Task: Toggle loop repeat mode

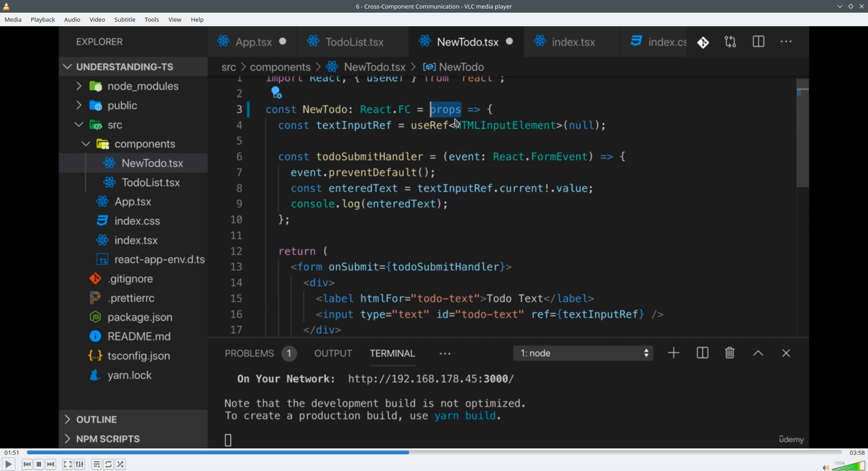Action: pyautogui.click(x=109, y=464)
